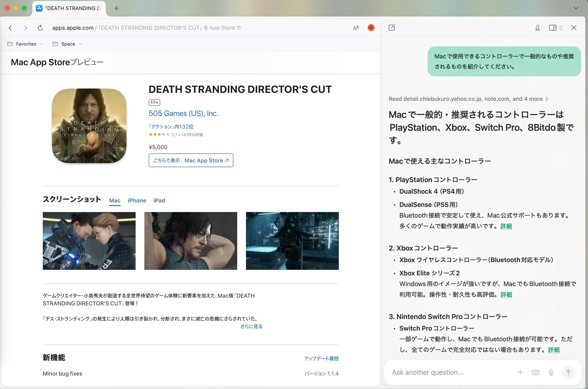Click the Mac App Store view button
The height and width of the screenshot is (389, 588).
point(191,160)
